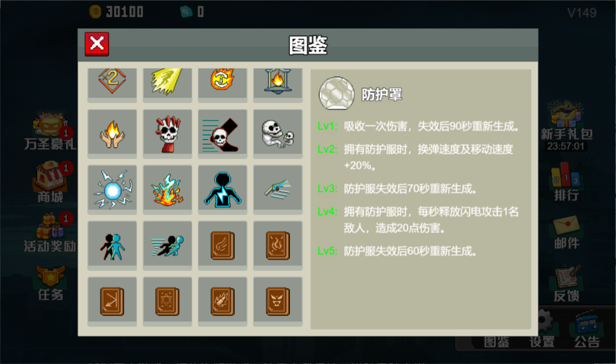Screen dimensions: 616x364
Task: Open the skull boot kick skill
Action: click(223, 134)
